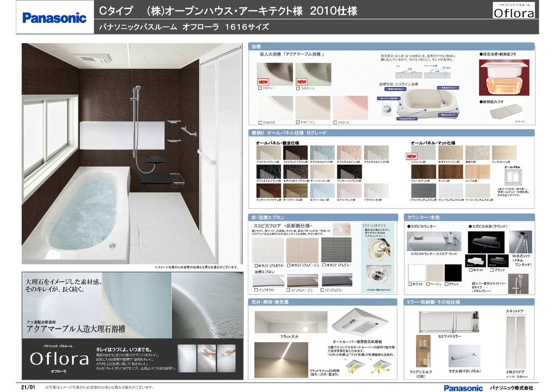Click the 壁柄B オールパネル仕様 section header
The height and width of the screenshot is (392, 555).
pyautogui.click(x=391, y=133)
